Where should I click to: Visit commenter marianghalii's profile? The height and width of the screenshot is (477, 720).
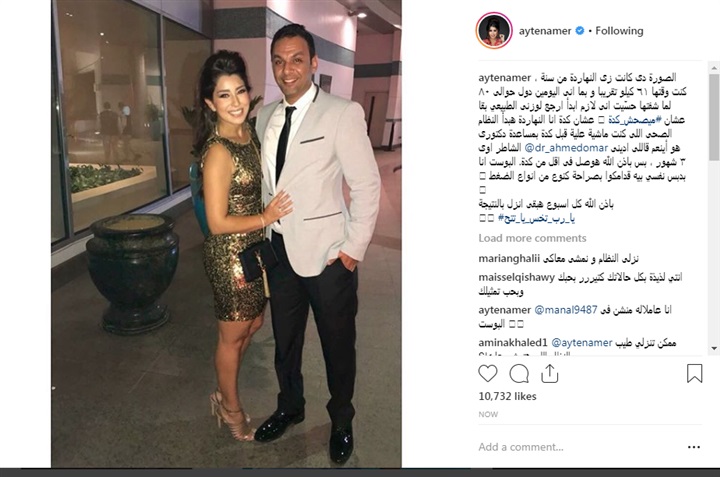509,258
